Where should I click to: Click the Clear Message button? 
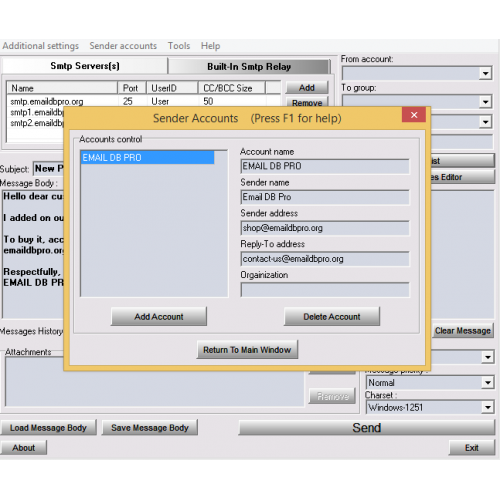462,330
